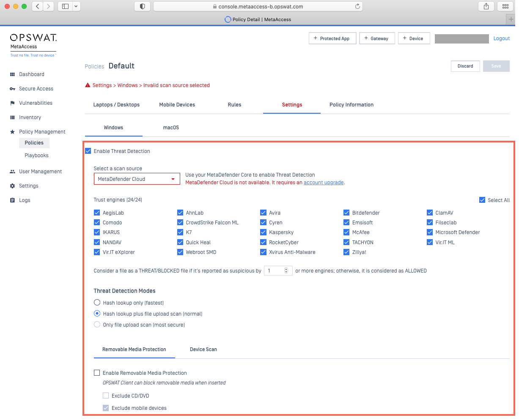The height and width of the screenshot is (420, 519).
Task: Uncheck the ClamAV engine
Action: (430, 213)
